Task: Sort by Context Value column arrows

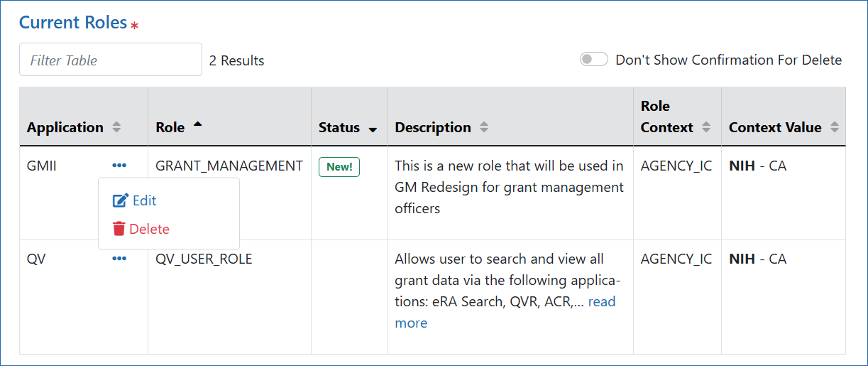Action: point(835,127)
